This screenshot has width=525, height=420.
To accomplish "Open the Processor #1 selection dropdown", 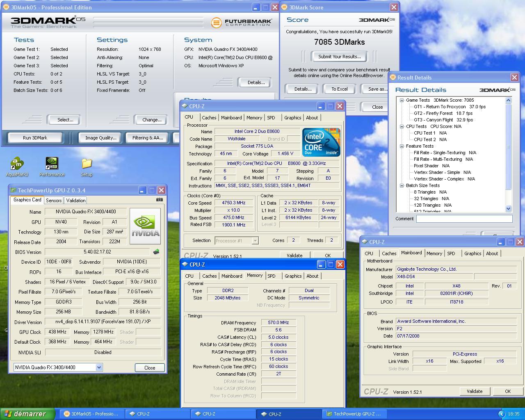I will (x=255, y=241).
